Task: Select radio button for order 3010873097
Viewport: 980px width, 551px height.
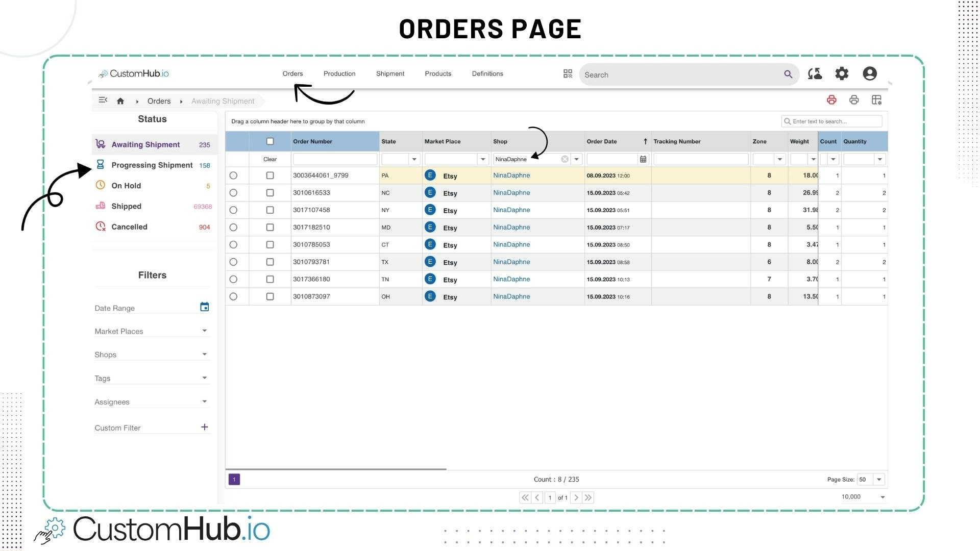Action: pos(233,296)
